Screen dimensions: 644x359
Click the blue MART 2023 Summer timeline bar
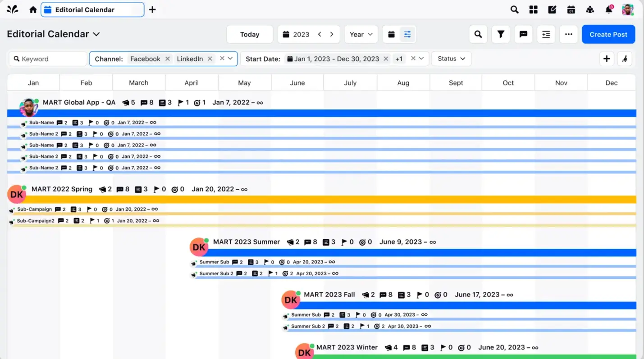pyautogui.click(x=421, y=253)
